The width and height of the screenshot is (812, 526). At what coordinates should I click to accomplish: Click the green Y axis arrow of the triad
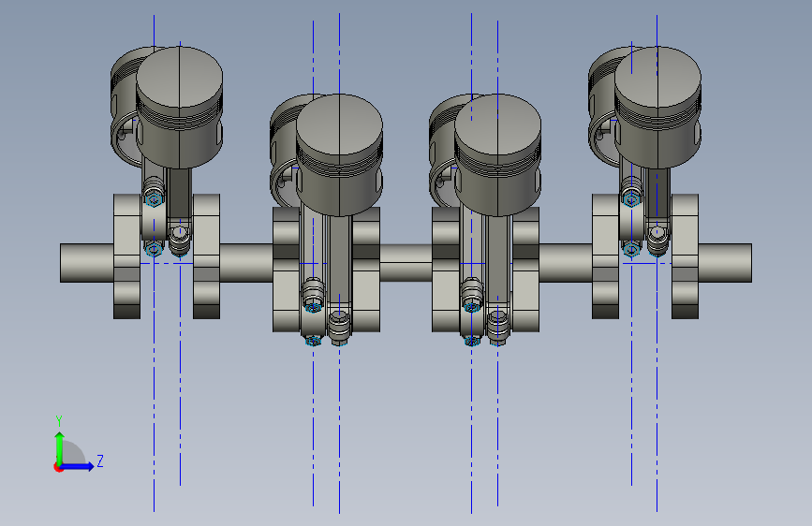(60, 447)
